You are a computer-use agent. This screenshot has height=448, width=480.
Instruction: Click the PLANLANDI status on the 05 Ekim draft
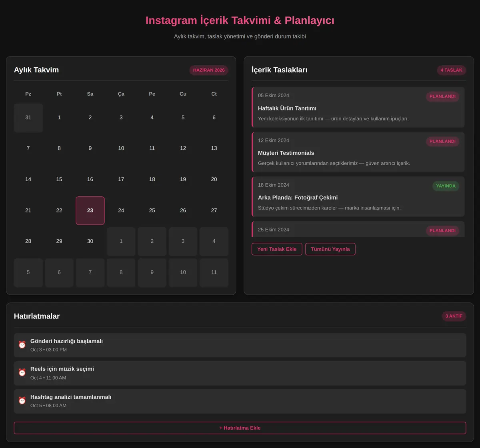tap(442, 96)
